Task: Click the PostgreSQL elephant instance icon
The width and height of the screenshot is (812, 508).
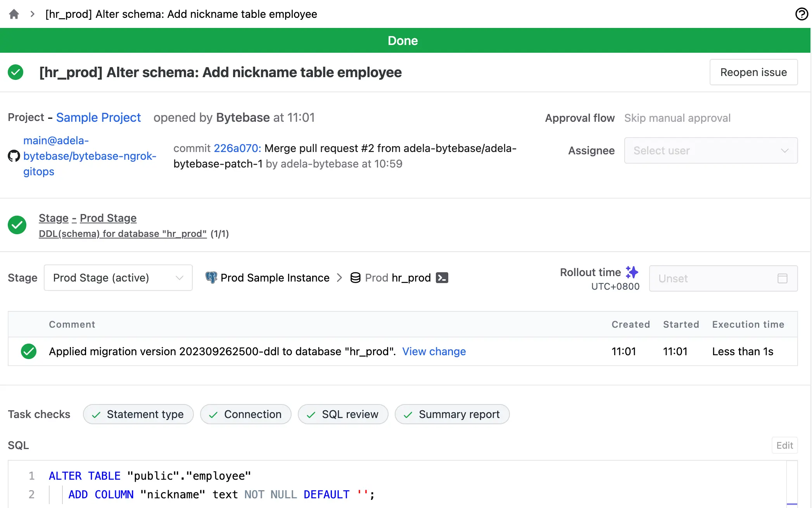Action: pos(211,278)
